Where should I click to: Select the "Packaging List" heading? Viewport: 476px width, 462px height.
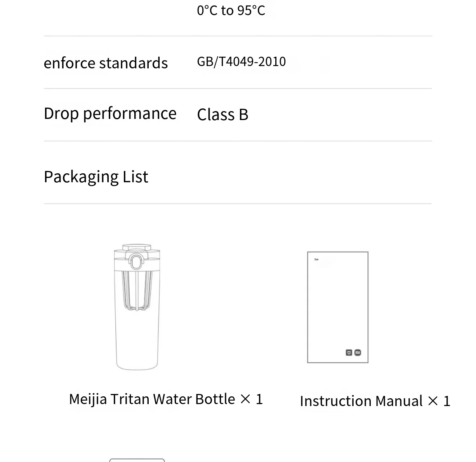click(x=96, y=177)
